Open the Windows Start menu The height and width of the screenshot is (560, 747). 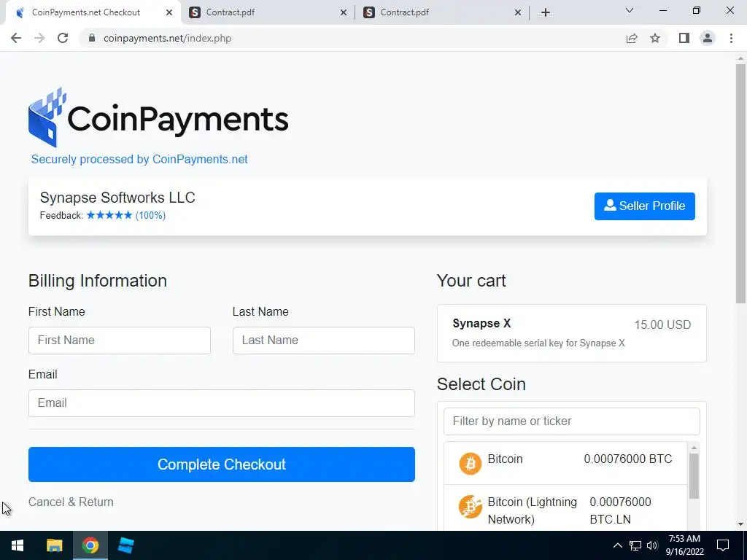click(18, 545)
